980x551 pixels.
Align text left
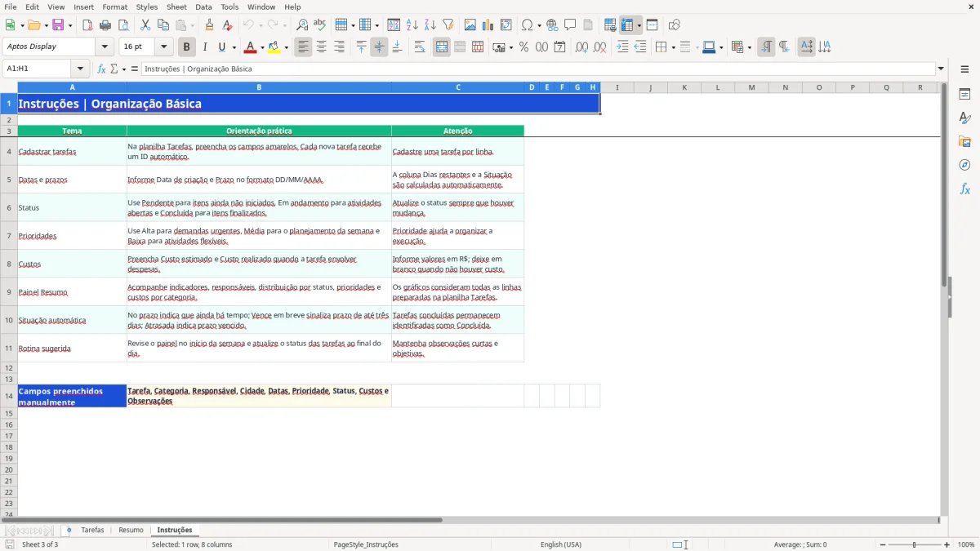(303, 47)
